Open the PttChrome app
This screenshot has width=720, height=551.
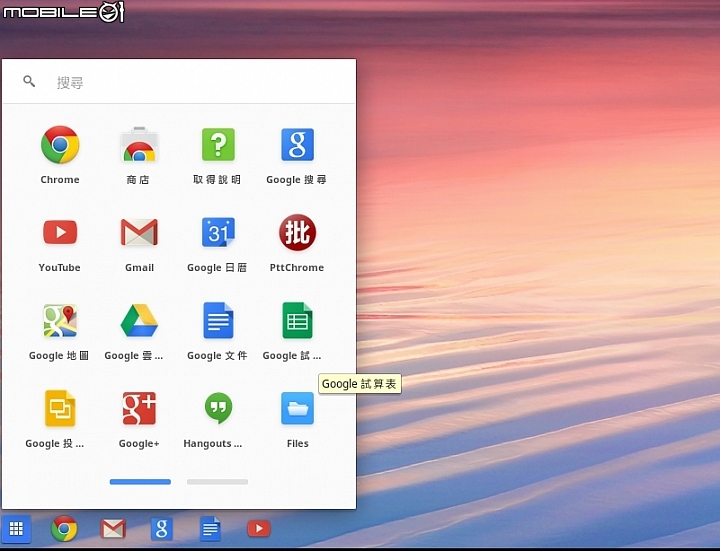[x=297, y=232]
